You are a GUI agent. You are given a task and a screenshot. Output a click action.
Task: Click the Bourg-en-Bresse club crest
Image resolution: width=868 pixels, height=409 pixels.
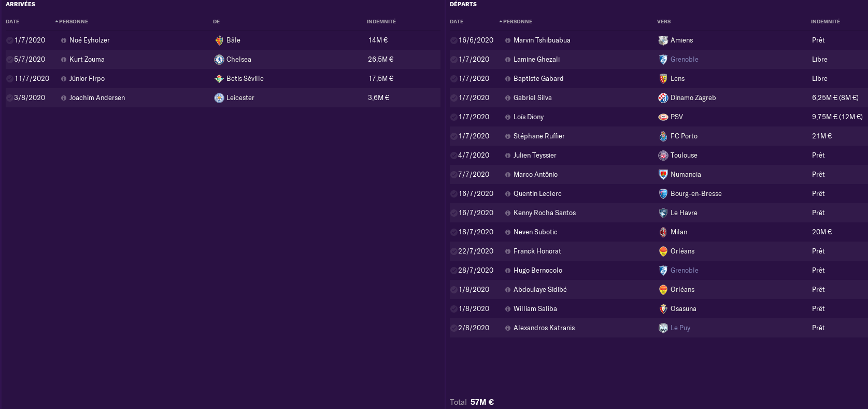(x=663, y=194)
